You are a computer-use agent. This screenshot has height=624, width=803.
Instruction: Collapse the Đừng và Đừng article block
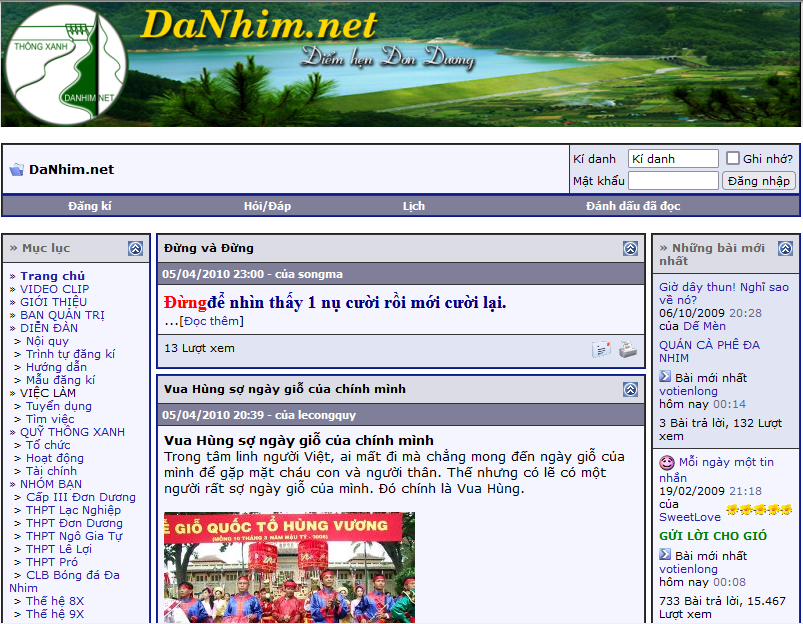pyautogui.click(x=630, y=248)
